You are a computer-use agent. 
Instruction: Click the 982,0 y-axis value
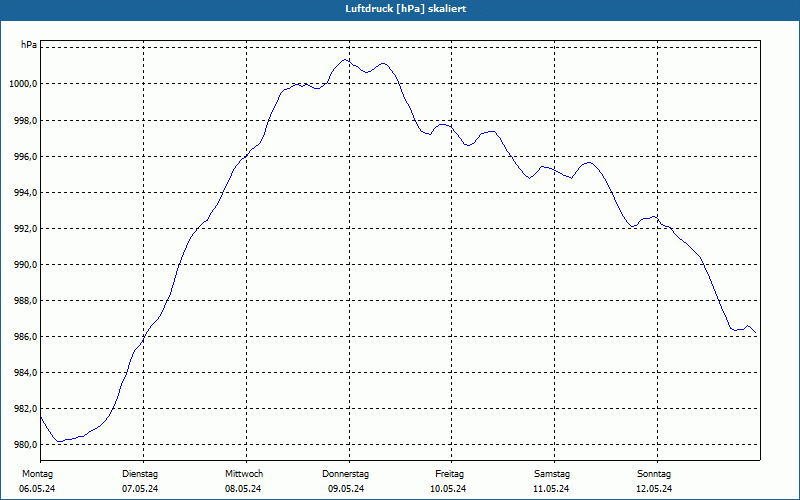pyautogui.click(x=25, y=409)
